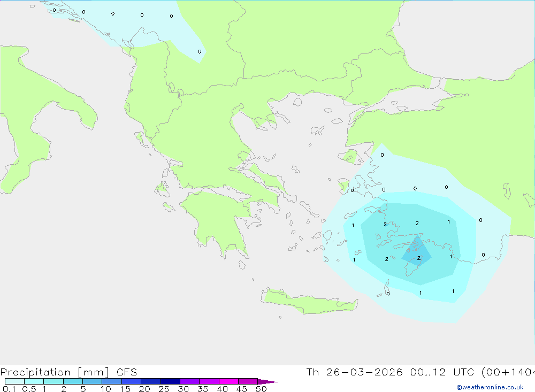
Task: Click the value 2 inside the darkest blue patch
Action: click(x=419, y=258)
